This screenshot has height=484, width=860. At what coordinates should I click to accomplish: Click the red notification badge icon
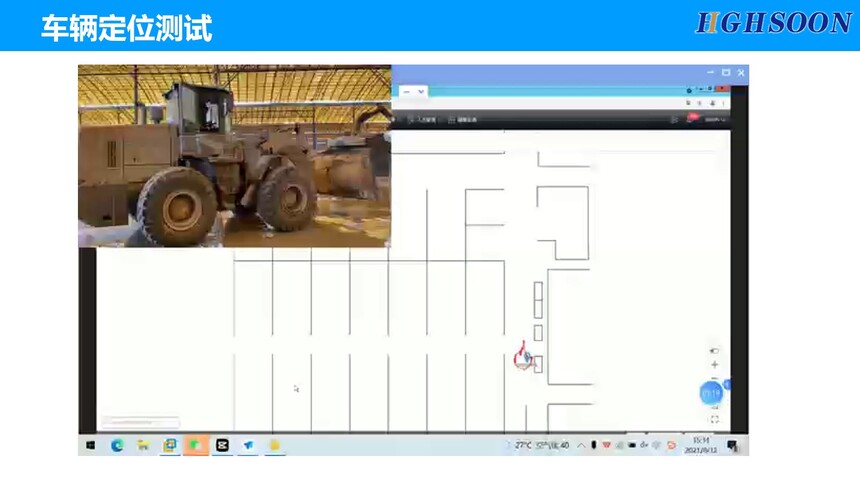click(691, 118)
